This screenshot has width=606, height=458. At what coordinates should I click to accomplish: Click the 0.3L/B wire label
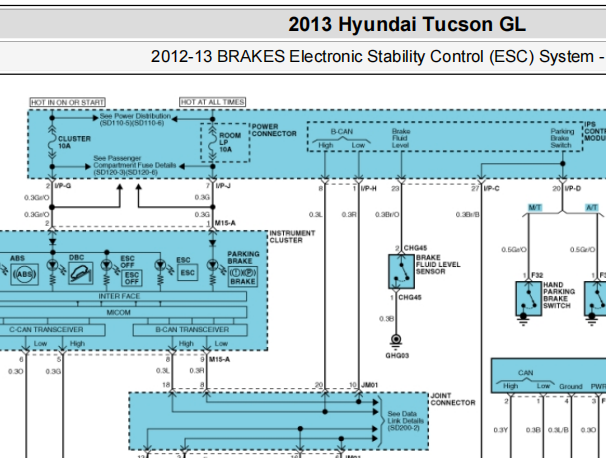point(558,430)
